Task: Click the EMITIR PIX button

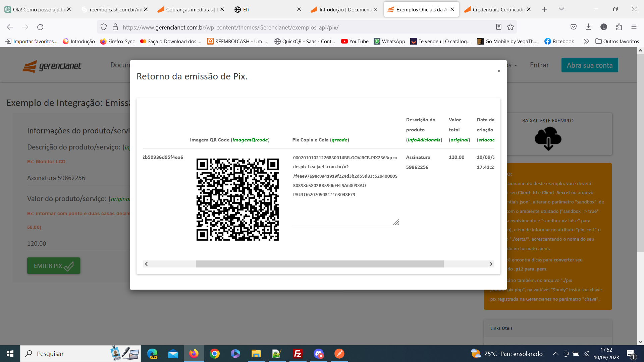Action: point(54,266)
